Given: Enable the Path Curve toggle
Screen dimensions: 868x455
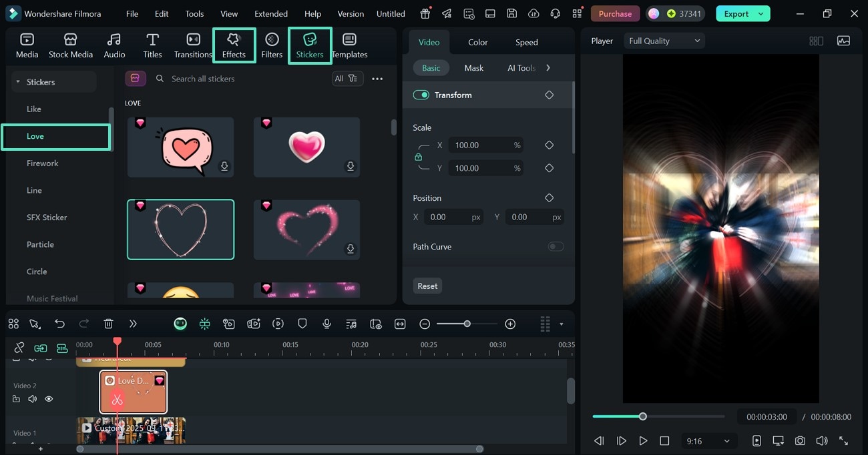Looking at the screenshot, I should pyautogui.click(x=556, y=247).
